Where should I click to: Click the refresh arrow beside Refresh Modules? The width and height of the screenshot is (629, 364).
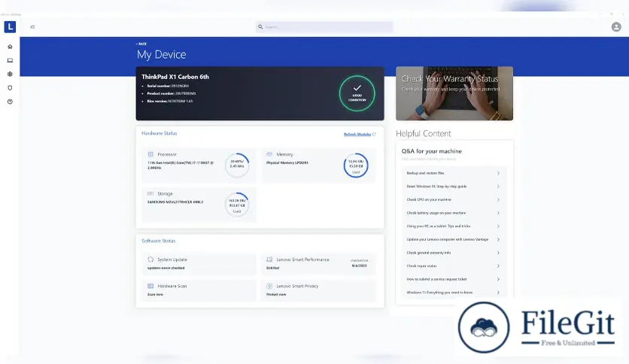pos(374,135)
